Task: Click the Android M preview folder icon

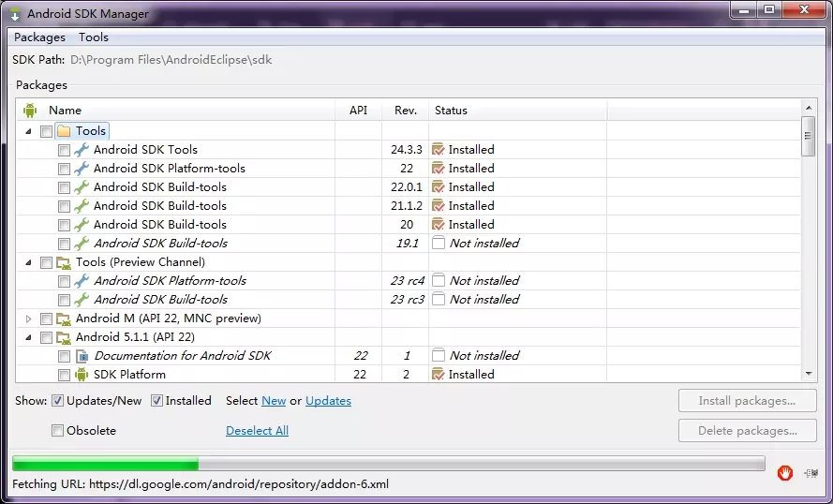Action: tap(64, 319)
